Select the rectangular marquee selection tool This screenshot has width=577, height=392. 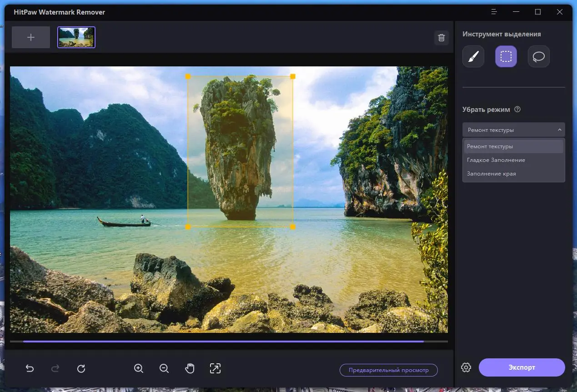click(506, 57)
